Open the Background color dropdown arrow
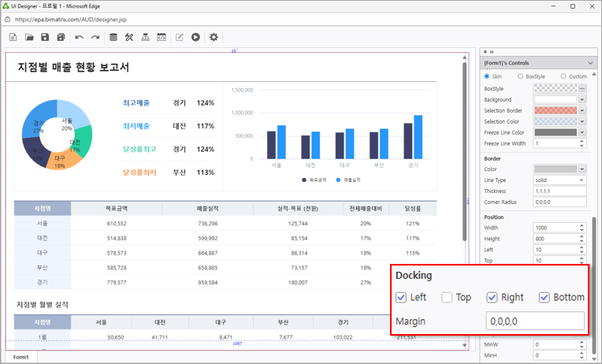The image size is (602, 364). click(x=582, y=100)
